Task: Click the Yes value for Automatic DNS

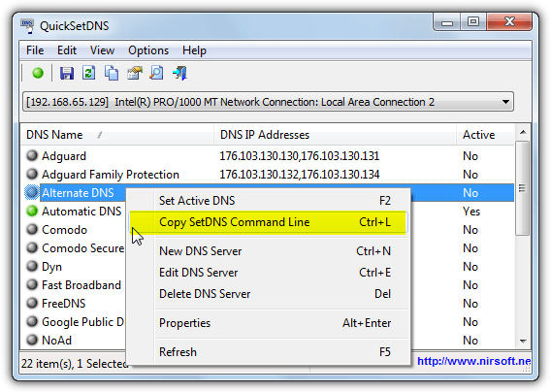Action: coord(471,211)
